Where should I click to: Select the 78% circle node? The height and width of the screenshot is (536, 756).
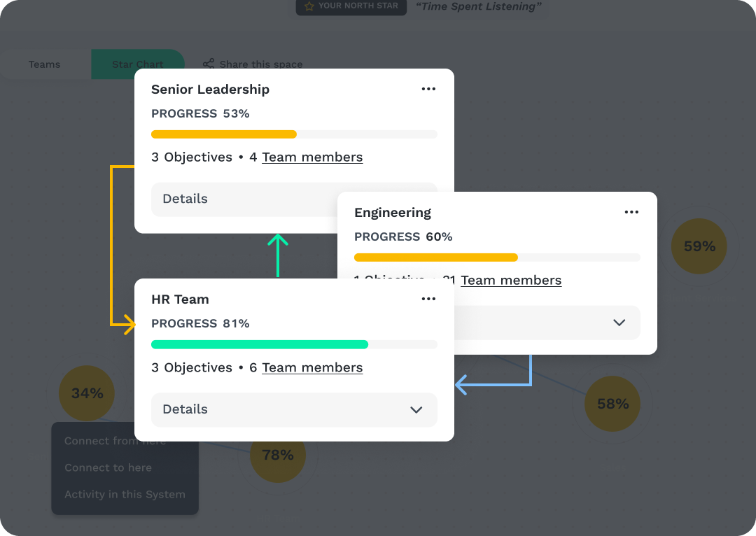278,456
